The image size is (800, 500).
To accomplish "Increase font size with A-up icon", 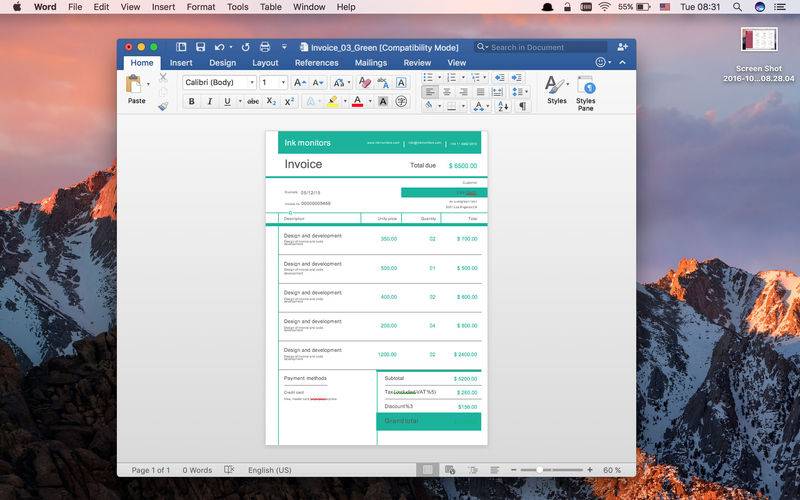I will [x=299, y=83].
